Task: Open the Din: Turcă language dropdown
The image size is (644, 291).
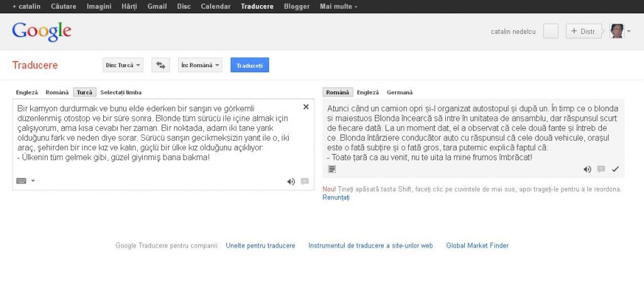Action: click(x=123, y=65)
